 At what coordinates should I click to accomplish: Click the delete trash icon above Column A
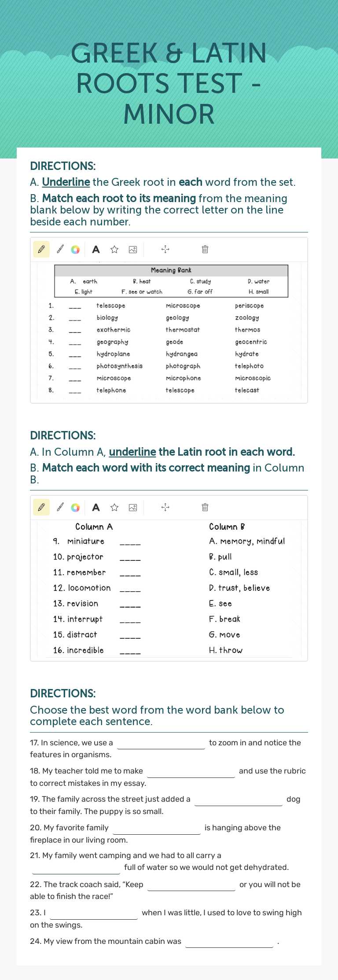coord(204,507)
